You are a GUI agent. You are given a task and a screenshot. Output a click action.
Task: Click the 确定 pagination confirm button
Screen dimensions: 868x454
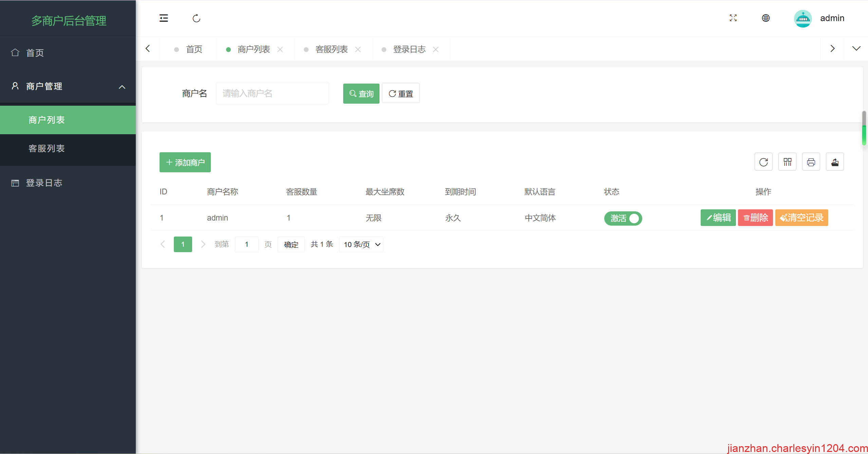click(x=291, y=244)
